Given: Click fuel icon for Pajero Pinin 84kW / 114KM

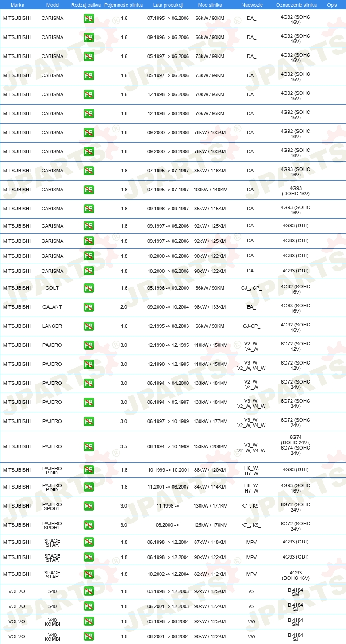Looking at the screenshot, I should (88, 487).
